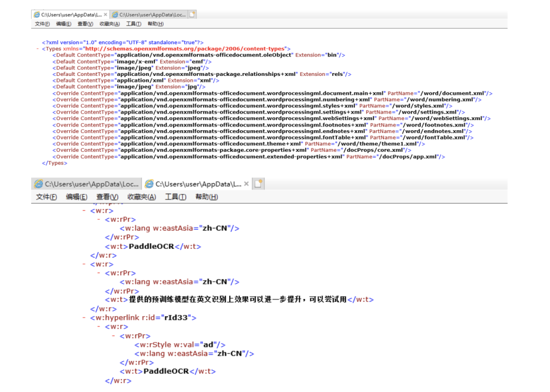Click the Override line for /word/fontTable.xml
Screen dimensions: 550x392
pyautogui.click(x=263, y=138)
